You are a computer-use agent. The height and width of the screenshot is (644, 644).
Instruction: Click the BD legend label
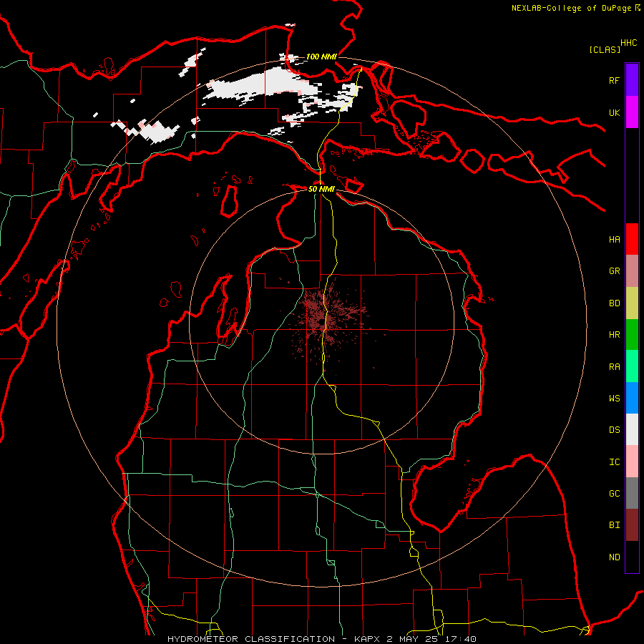(x=615, y=303)
